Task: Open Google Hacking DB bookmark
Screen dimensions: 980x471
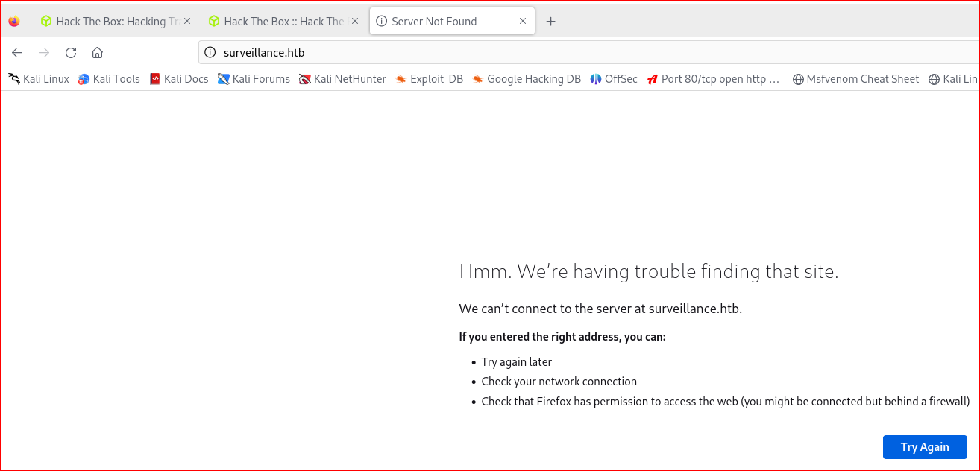Action: [x=527, y=79]
